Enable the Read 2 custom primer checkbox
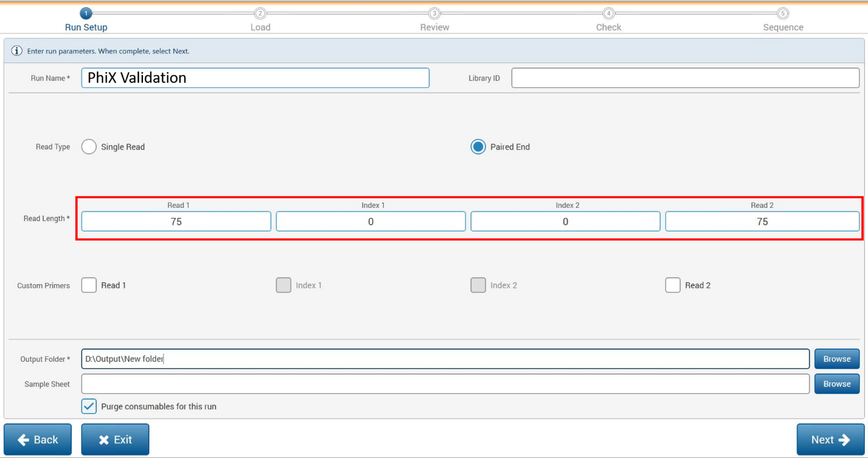The width and height of the screenshot is (868, 458). [673, 285]
